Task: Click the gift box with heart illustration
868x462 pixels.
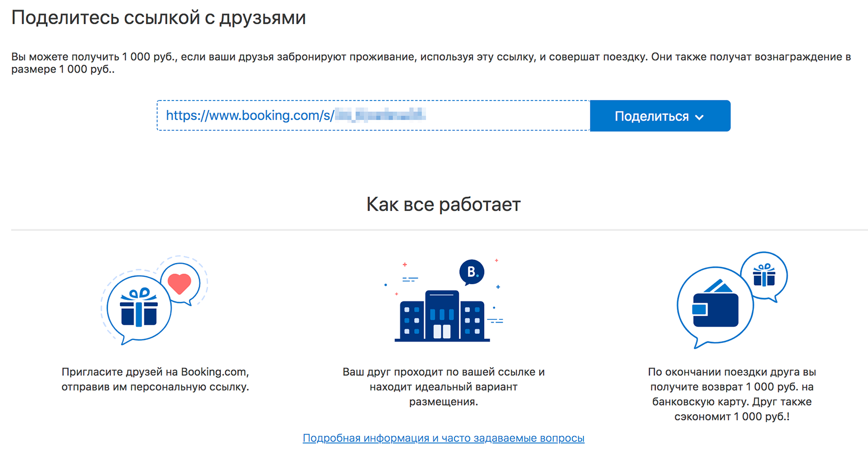Action: 155,300
